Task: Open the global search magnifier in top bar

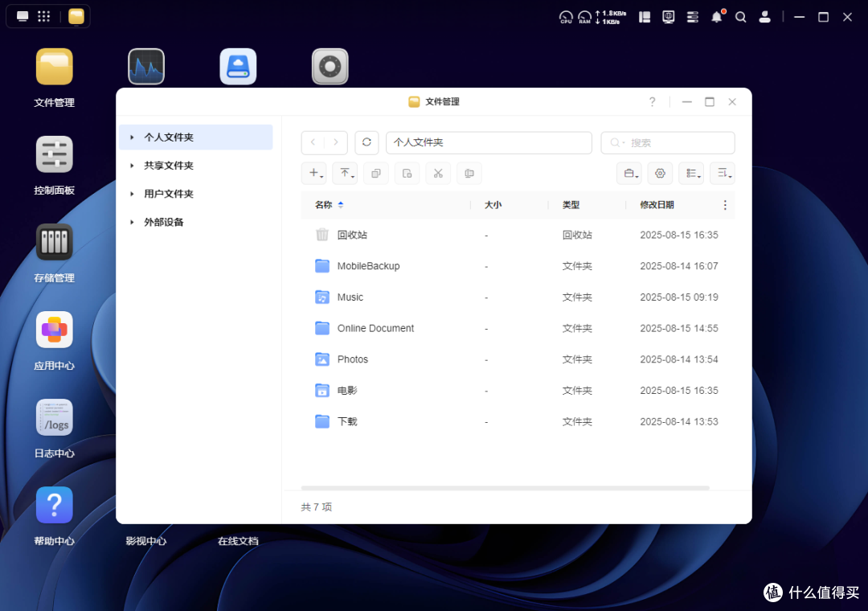Action: point(741,17)
